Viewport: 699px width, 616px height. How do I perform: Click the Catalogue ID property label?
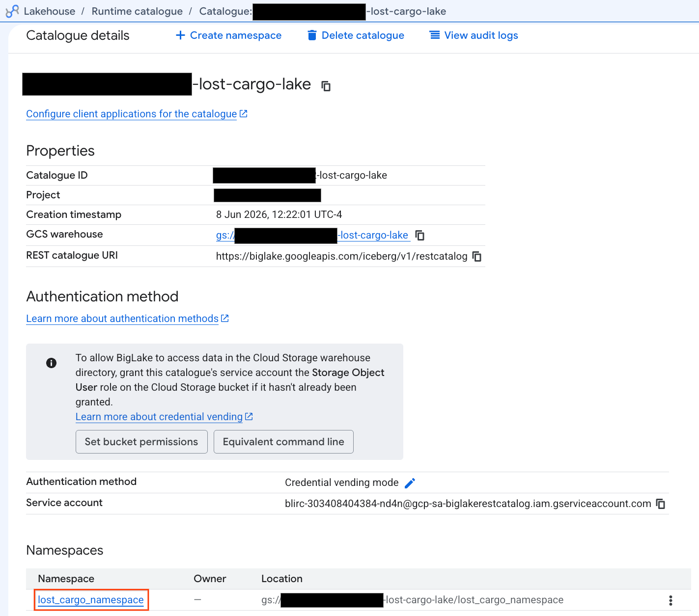click(57, 175)
